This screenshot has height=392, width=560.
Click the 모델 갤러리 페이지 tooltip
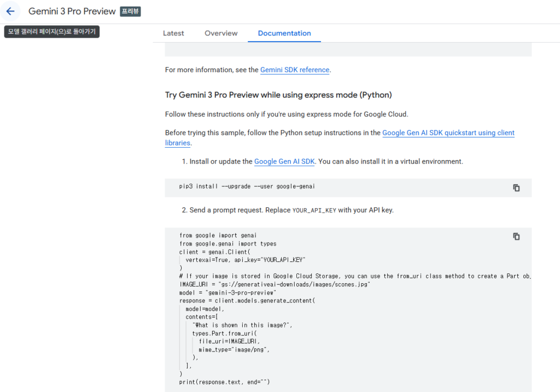[x=52, y=32]
